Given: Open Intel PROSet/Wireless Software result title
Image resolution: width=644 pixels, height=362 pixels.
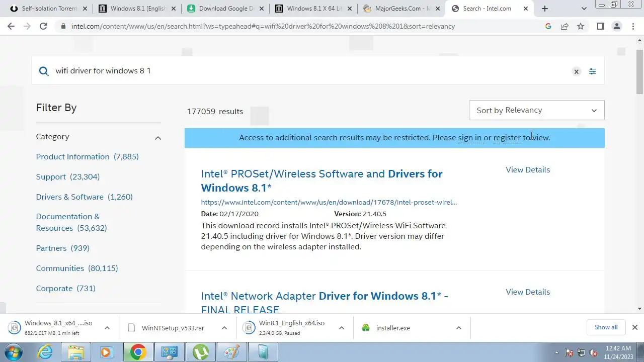Looking at the screenshot, I should click(x=321, y=180).
